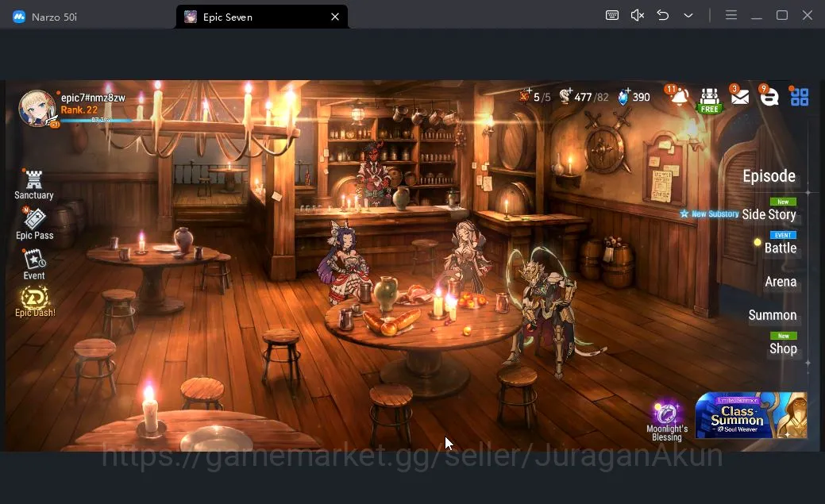Image resolution: width=825 pixels, height=504 pixels.
Task: Select Battle from the menu
Action: tap(781, 248)
